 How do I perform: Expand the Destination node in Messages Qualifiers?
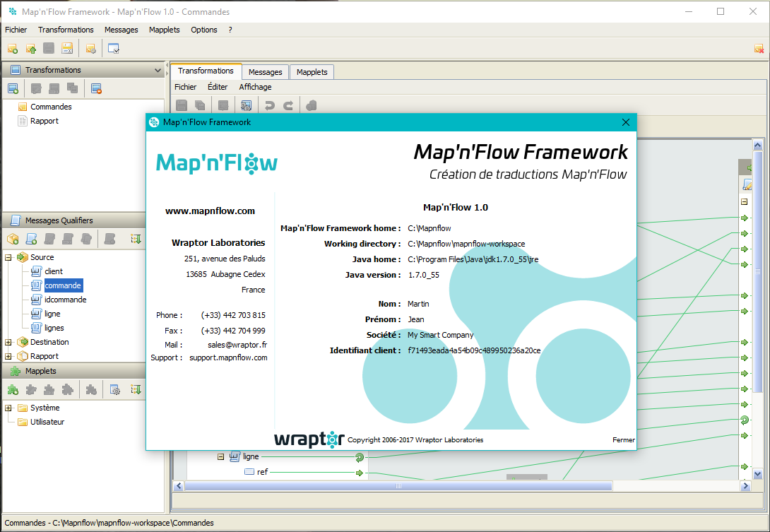pos(8,343)
